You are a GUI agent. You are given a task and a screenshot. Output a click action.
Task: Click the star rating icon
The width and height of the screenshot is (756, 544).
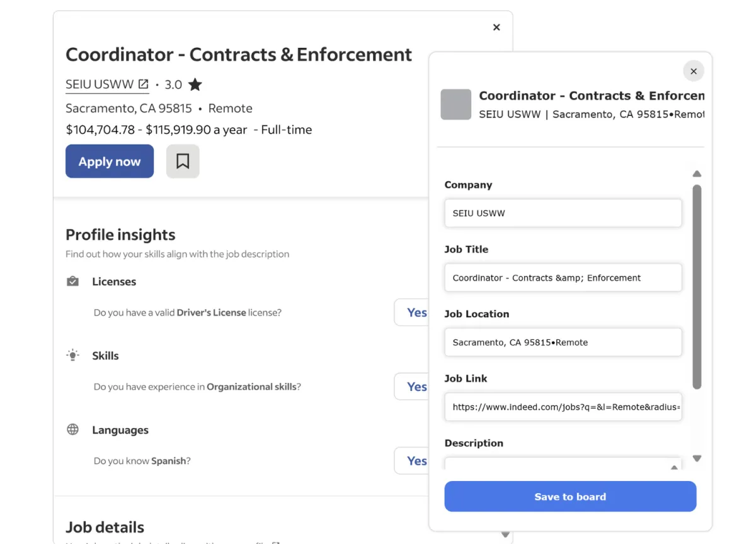coord(195,84)
